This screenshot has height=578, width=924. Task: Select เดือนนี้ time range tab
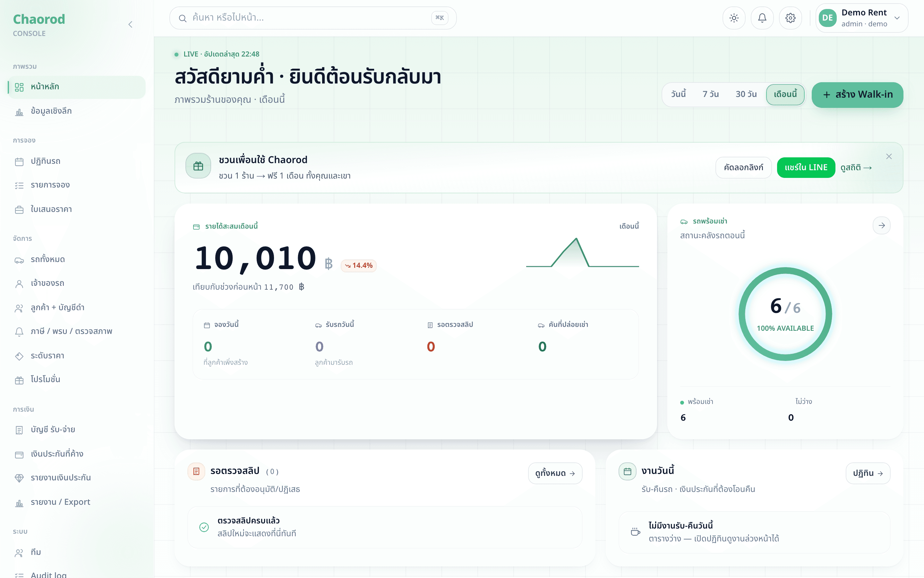(785, 94)
